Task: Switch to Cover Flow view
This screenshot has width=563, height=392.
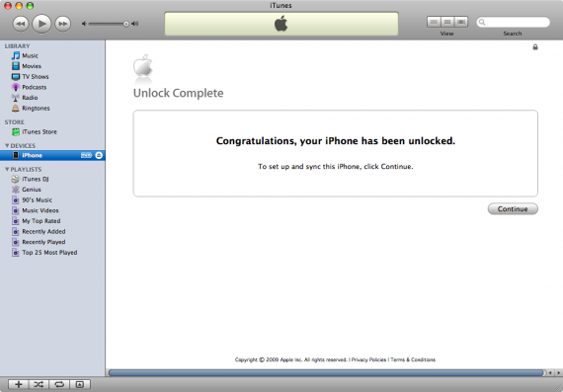Action: (461, 22)
